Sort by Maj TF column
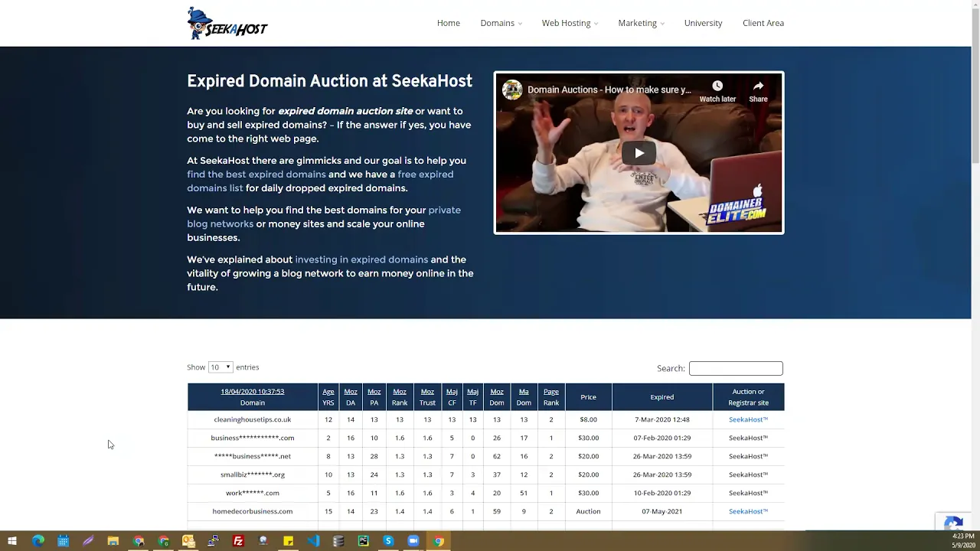Image resolution: width=980 pixels, height=551 pixels. coord(472,396)
